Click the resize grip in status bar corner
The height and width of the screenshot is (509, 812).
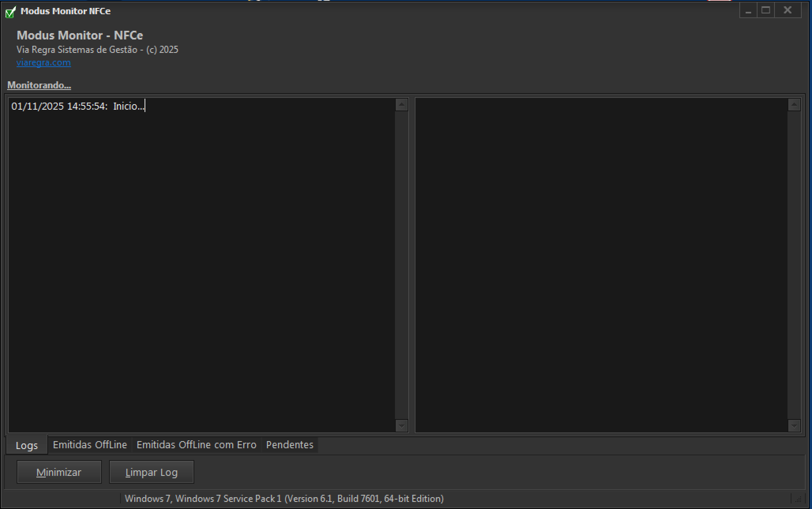798,499
